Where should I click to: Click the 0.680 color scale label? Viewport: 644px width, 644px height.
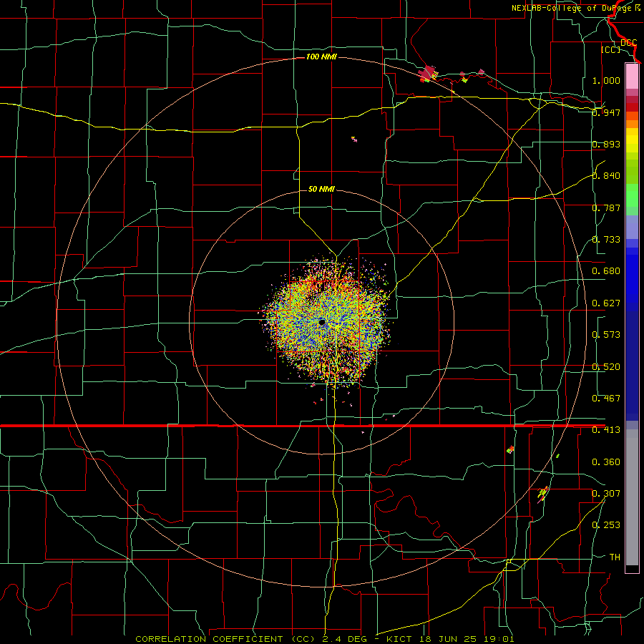pos(606,271)
